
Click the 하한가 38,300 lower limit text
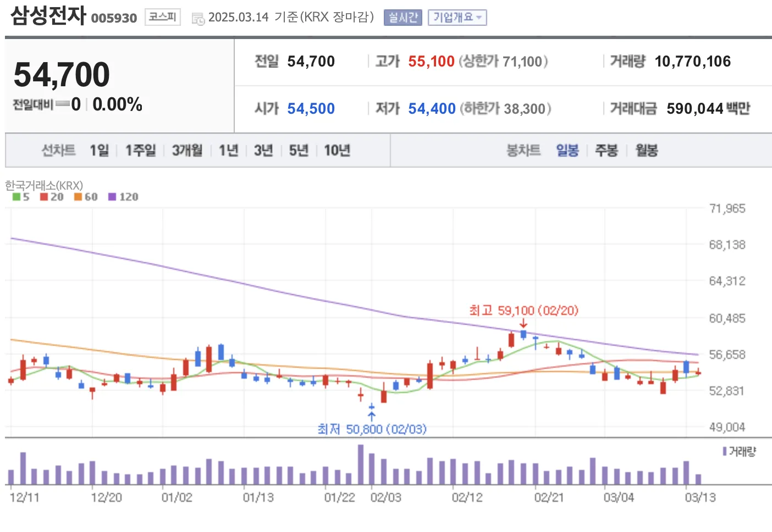coord(505,108)
